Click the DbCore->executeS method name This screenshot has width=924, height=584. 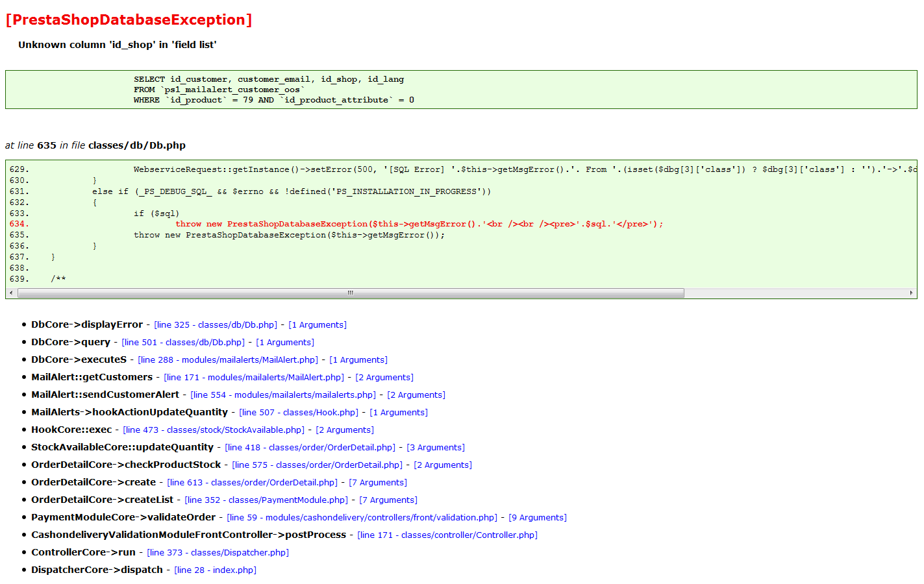click(x=79, y=359)
